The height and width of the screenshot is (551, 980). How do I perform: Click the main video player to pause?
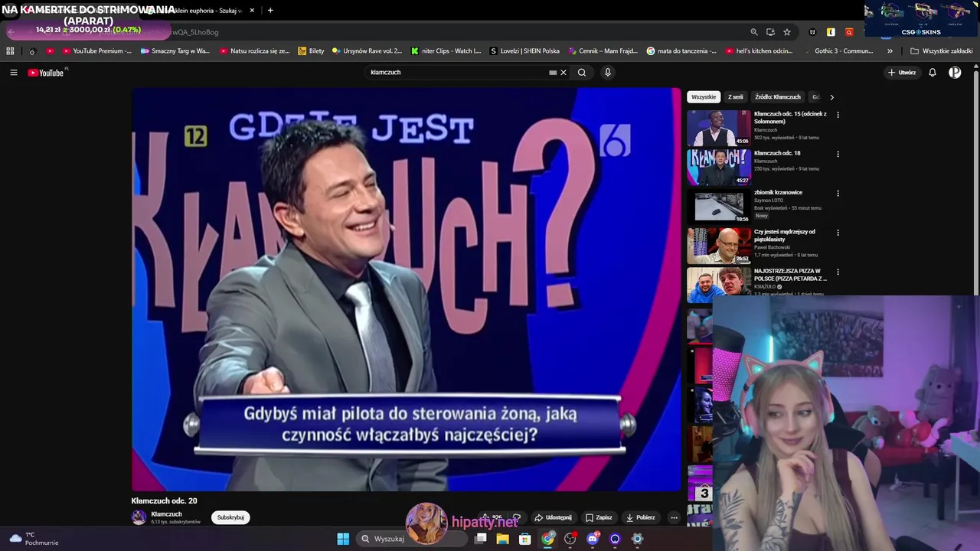tap(406, 289)
